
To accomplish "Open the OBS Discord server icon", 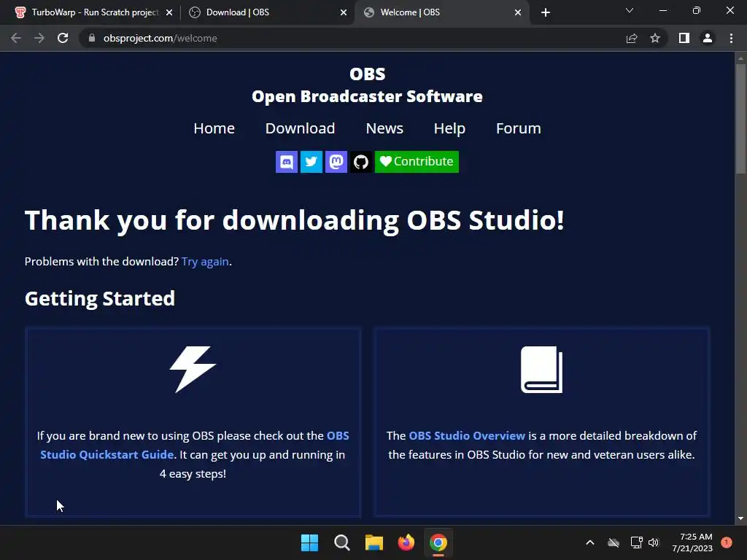I will pos(286,162).
